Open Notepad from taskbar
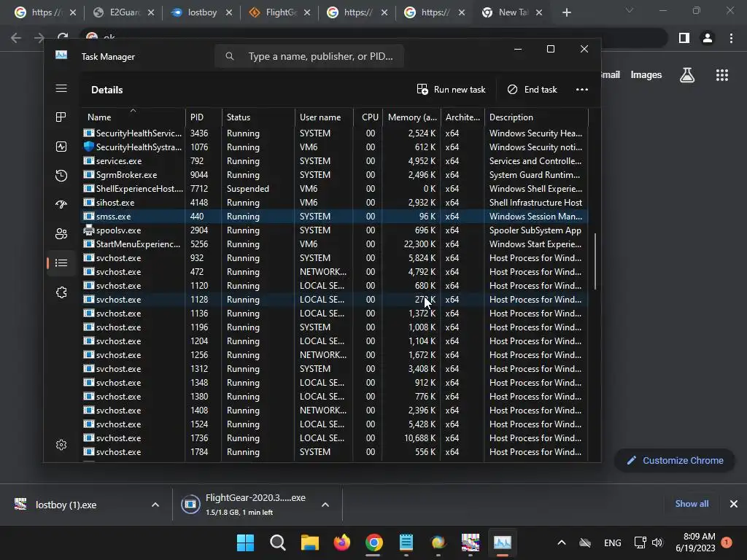 pyautogui.click(x=406, y=542)
